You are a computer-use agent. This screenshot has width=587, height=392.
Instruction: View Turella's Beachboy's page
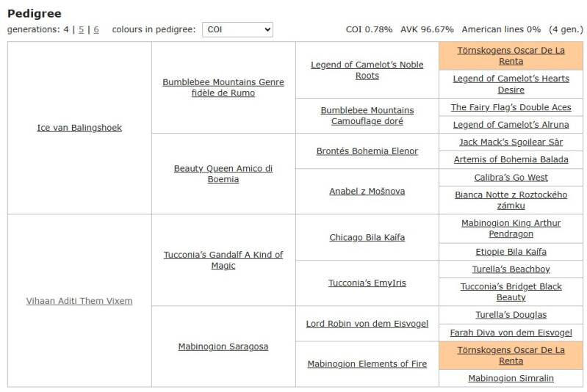coord(511,269)
